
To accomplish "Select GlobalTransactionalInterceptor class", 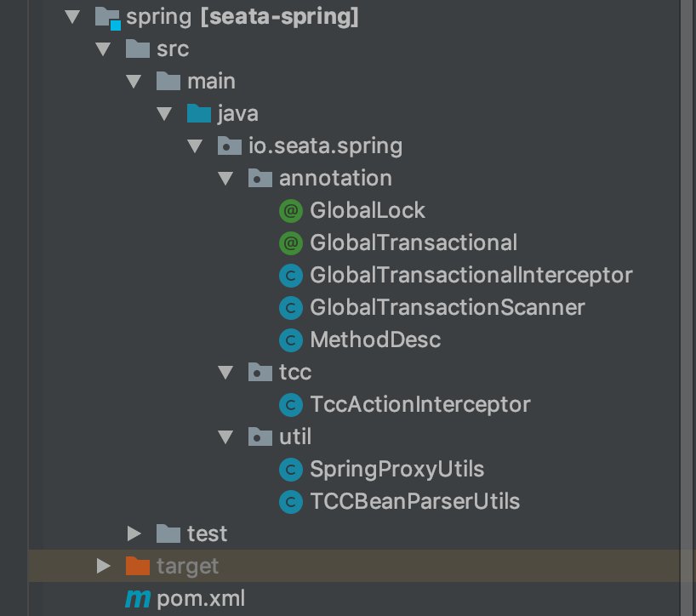I will (x=471, y=276).
